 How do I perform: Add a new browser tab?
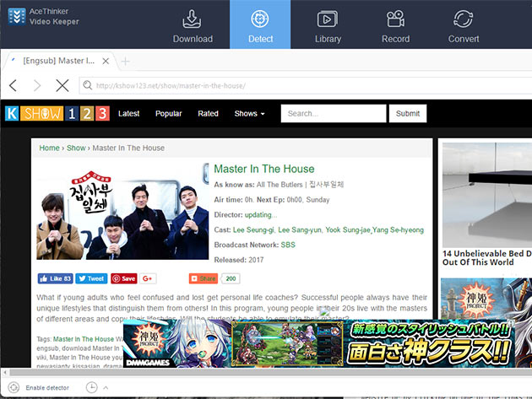click(x=125, y=62)
